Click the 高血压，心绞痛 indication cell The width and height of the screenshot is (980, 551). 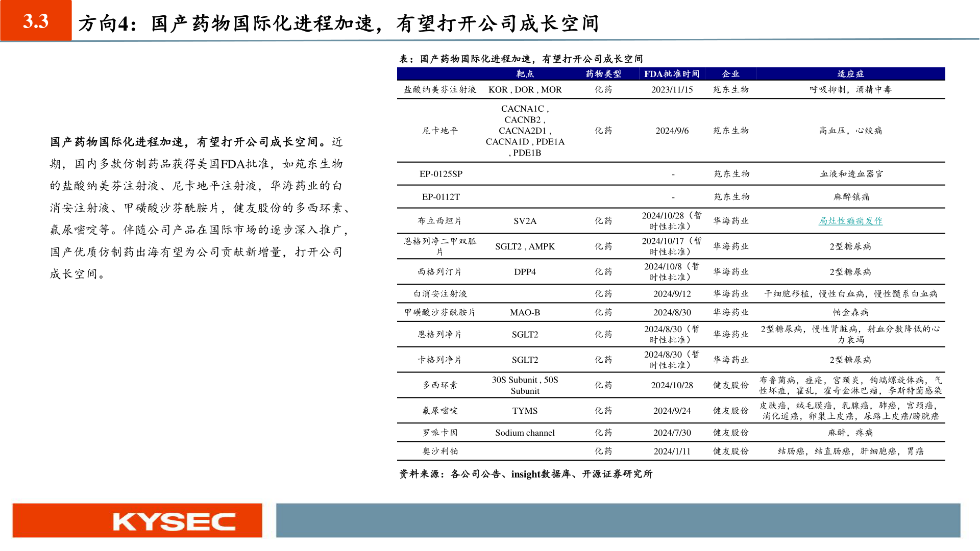[850, 131]
